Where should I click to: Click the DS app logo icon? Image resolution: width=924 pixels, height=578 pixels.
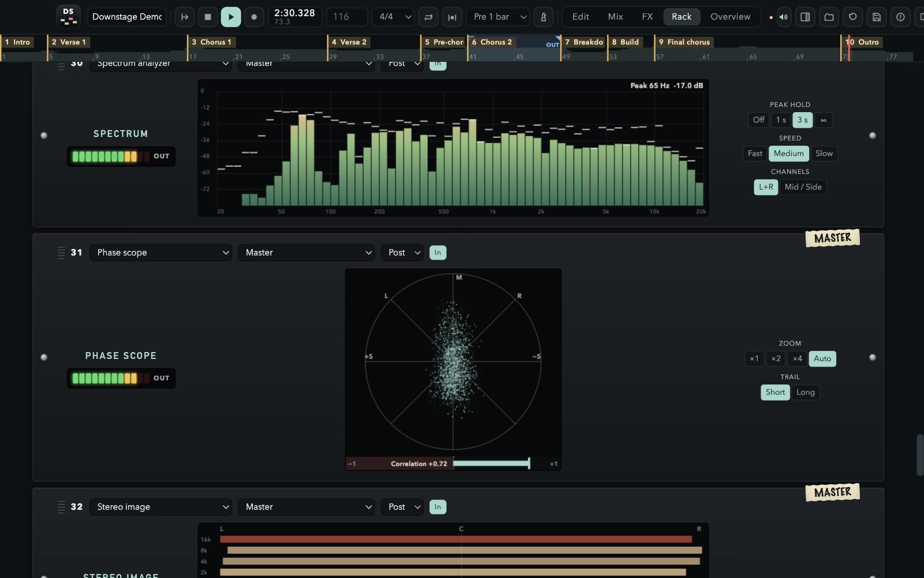pyautogui.click(x=69, y=17)
